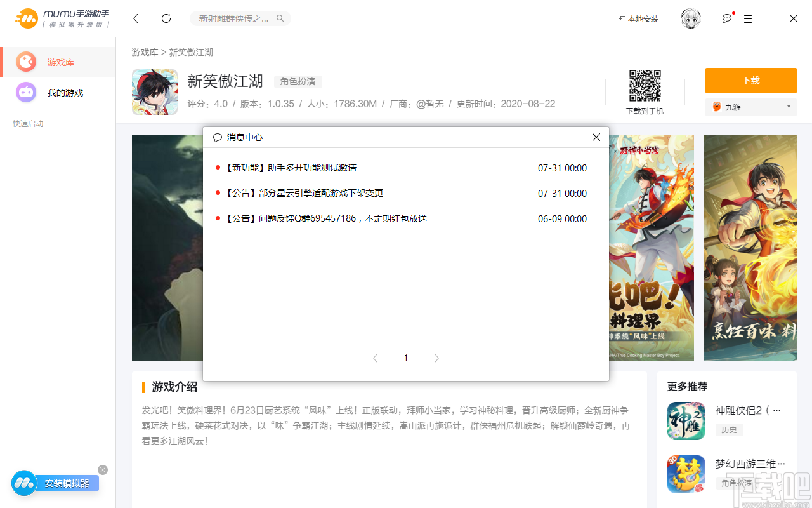Screen dimensions: 812x508
Task: Open the 消息中心 message icon in title bar
Action: tap(726, 18)
